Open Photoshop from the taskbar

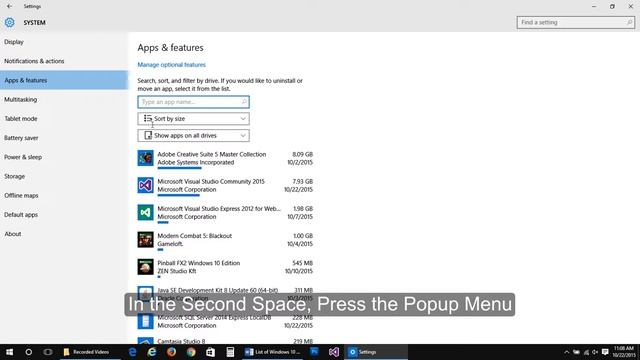click(314, 352)
